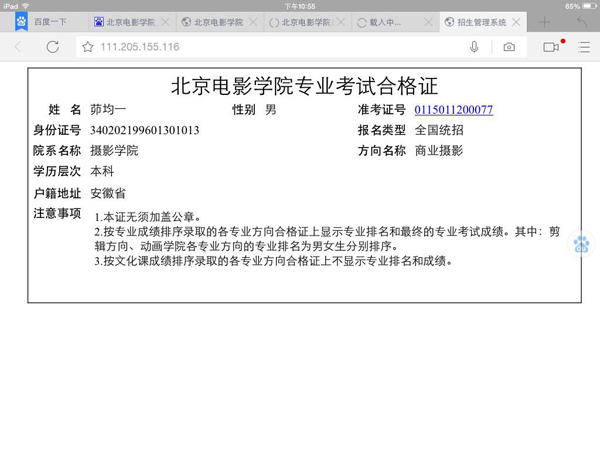The image size is (600, 450).
Task: Click the education level 本科
Action: click(x=102, y=171)
